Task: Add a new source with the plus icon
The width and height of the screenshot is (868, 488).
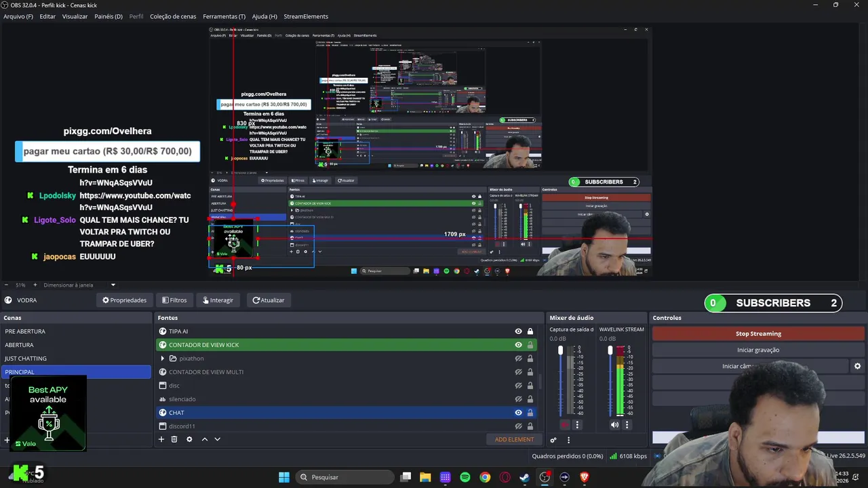Action: pyautogui.click(x=161, y=439)
